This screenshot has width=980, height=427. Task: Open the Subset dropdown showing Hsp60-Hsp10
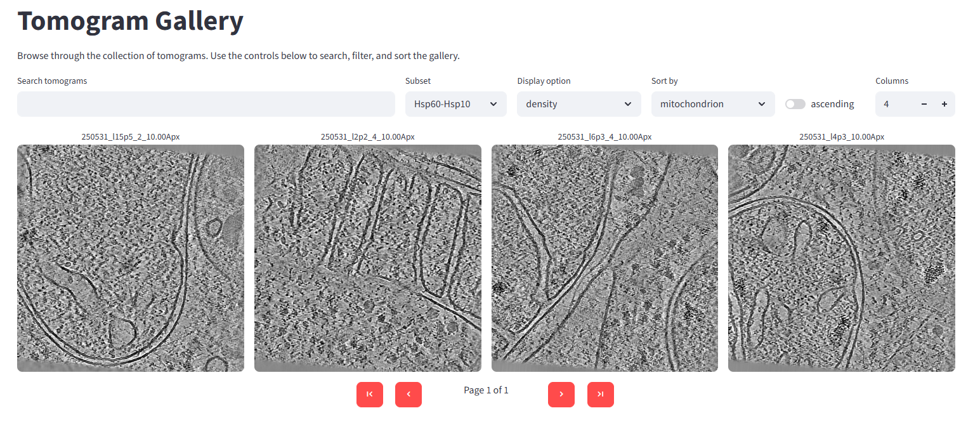(x=456, y=104)
